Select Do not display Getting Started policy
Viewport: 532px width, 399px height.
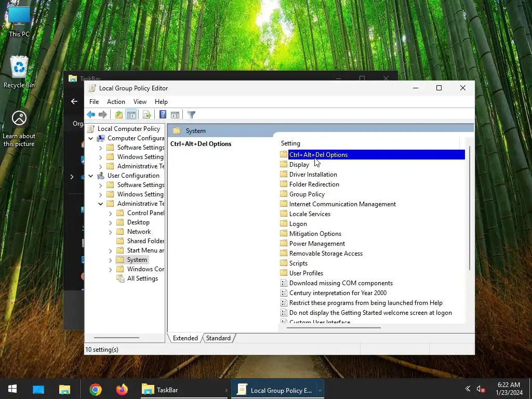click(x=370, y=312)
